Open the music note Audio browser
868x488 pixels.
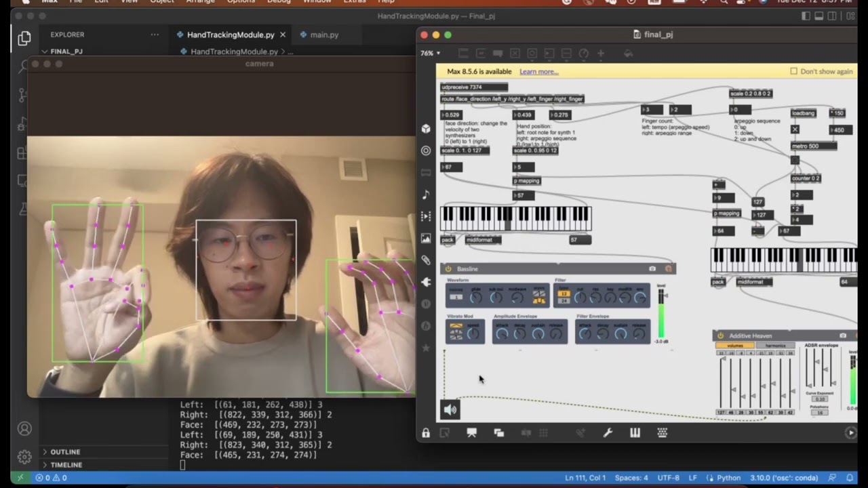[x=426, y=195]
